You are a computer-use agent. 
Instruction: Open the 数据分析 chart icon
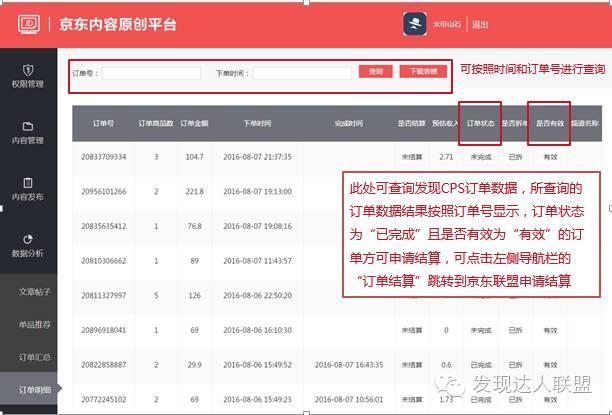tap(28, 239)
